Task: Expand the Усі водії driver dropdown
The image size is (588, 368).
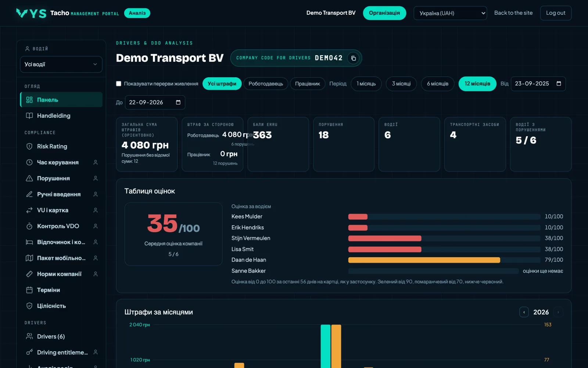Action: point(61,64)
